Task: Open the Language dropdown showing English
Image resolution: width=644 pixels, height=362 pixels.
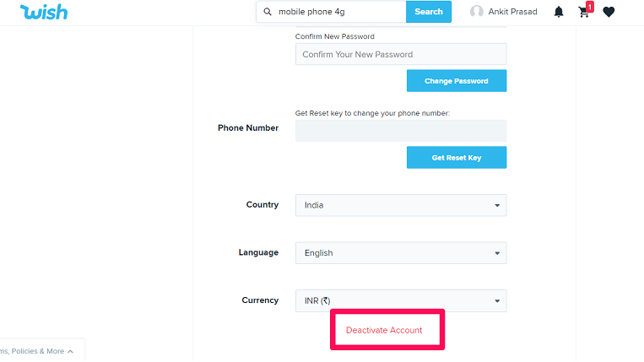Action: [x=401, y=253]
